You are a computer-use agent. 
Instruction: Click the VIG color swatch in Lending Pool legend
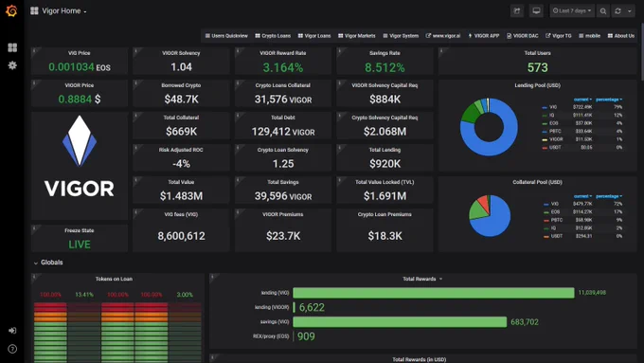(545, 107)
